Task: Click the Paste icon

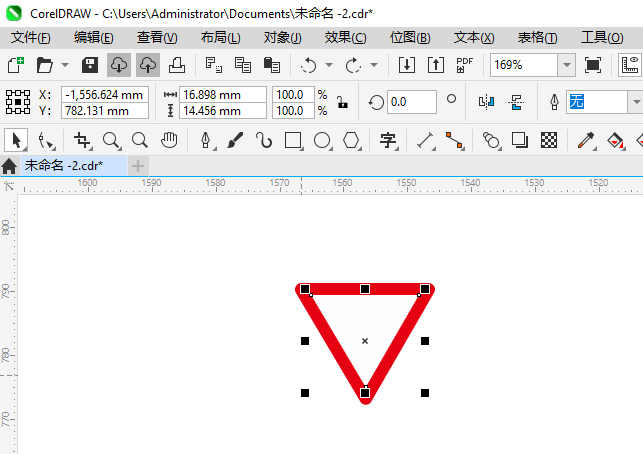Action: coord(271,65)
